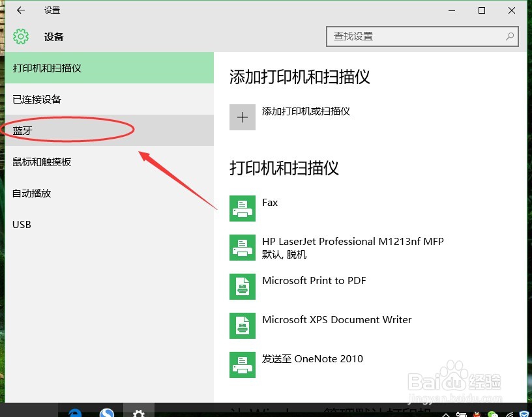
Task: Close the Settings window
Action: 512,10
